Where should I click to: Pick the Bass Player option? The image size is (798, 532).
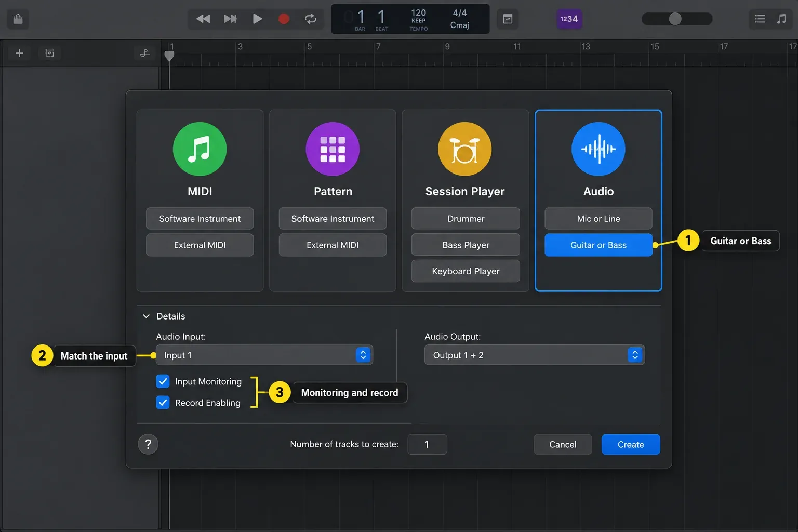click(465, 245)
